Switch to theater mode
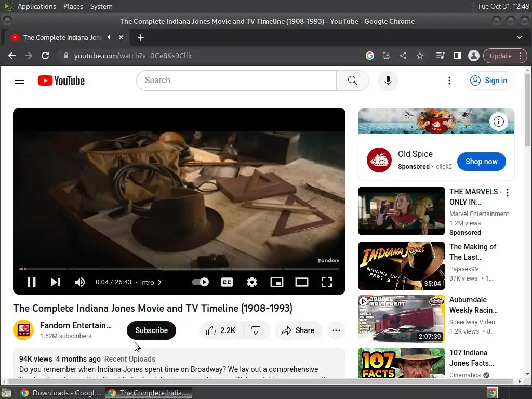 click(x=302, y=282)
